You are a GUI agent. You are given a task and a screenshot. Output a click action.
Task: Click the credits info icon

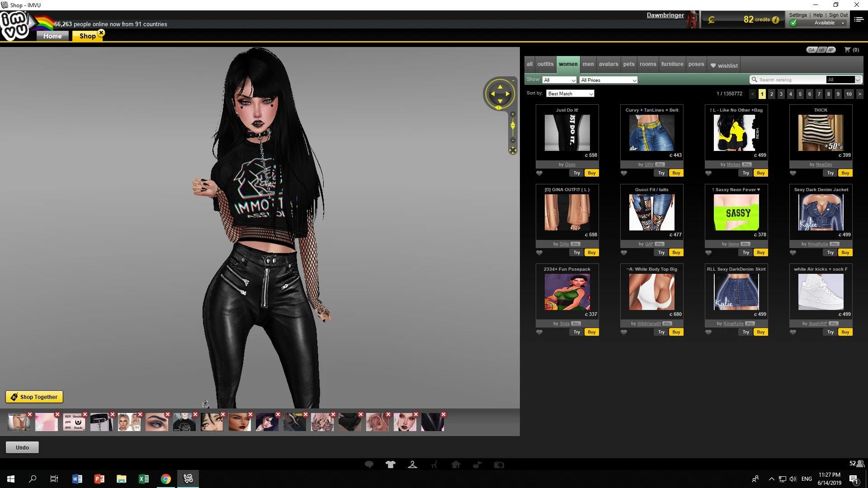click(775, 20)
